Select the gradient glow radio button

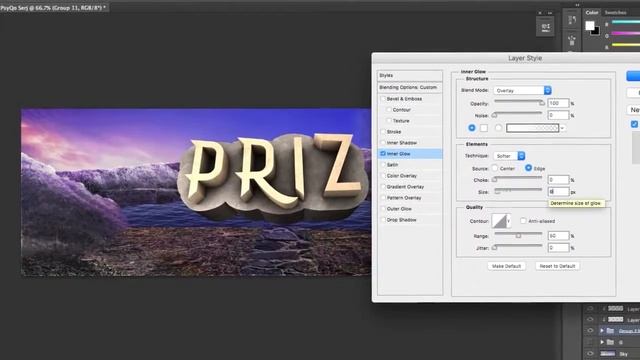tap(498, 128)
